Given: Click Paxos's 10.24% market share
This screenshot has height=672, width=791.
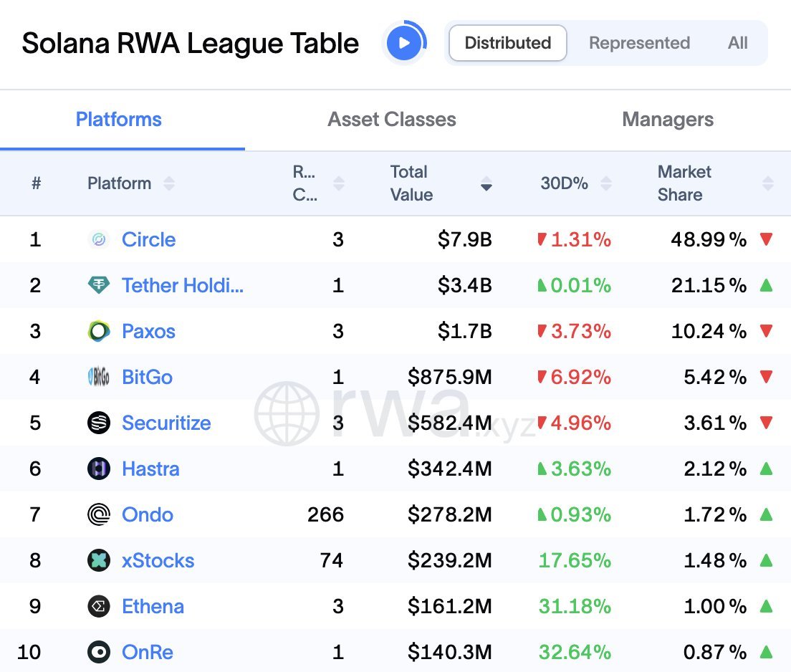Looking at the screenshot, I should tap(709, 331).
